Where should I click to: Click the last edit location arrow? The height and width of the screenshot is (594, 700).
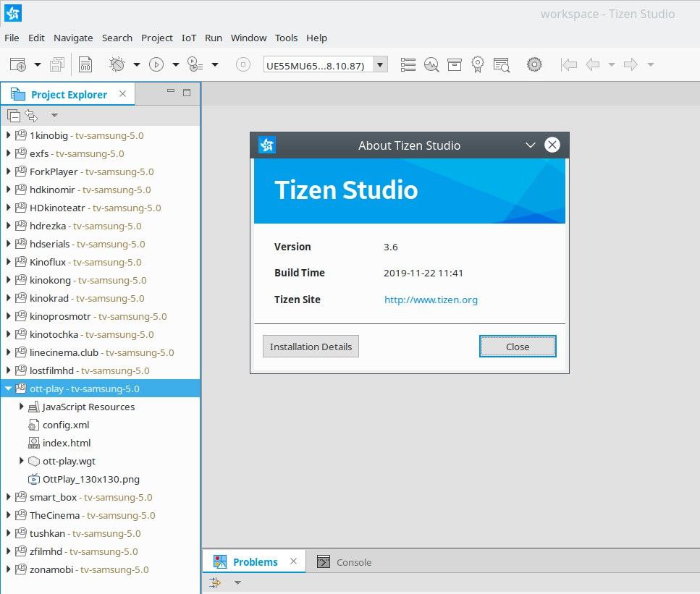pyautogui.click(x=569, y=64)
